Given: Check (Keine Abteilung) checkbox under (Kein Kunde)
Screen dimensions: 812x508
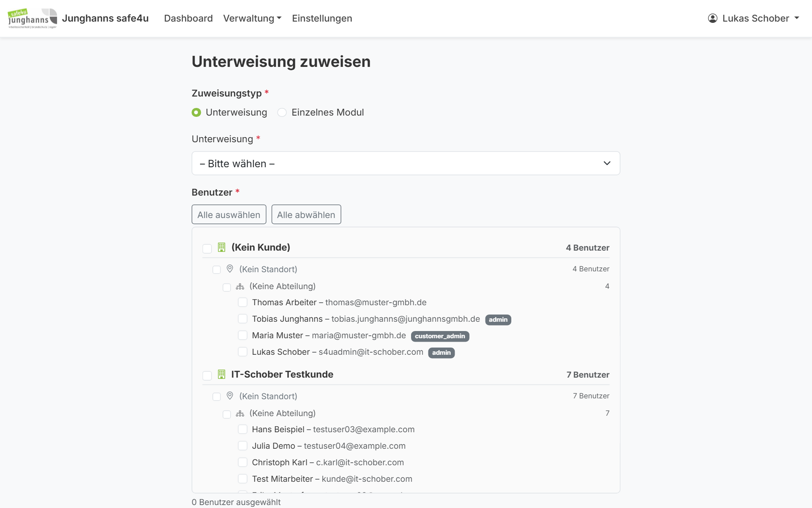Looking at the screenshot, I should [227, 287].
